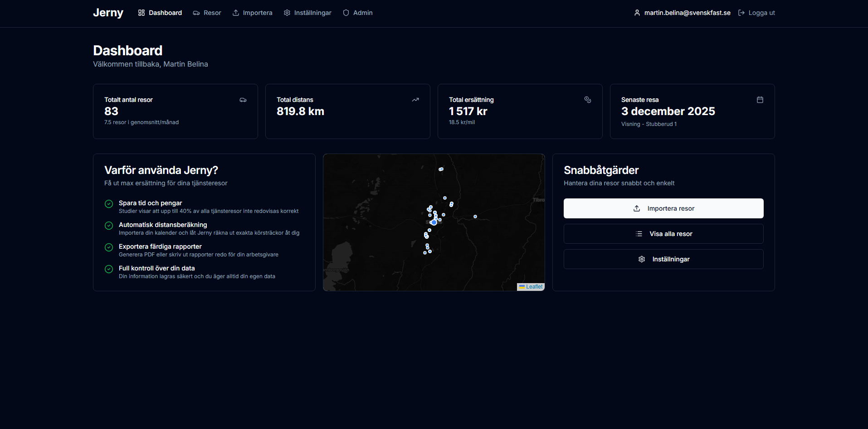The height and width of the screenshot is (429, 868).
Task: Go to the Resor page
Action: click(207, 13)
